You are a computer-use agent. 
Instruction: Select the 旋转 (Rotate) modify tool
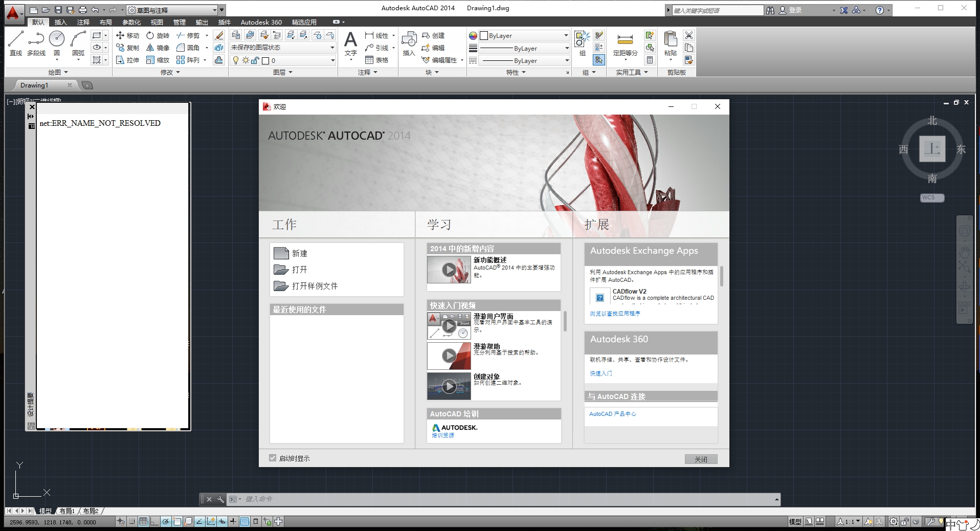point(158,35)
